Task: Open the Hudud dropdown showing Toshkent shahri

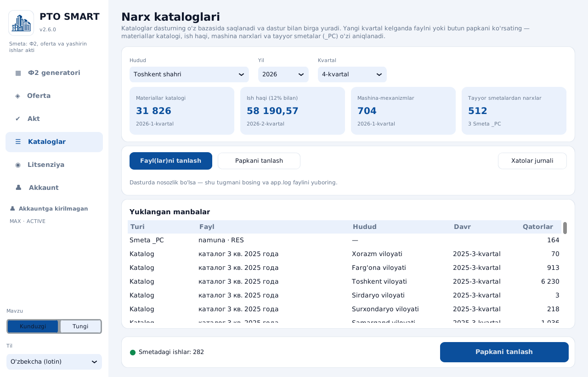Action: point(189,74)
